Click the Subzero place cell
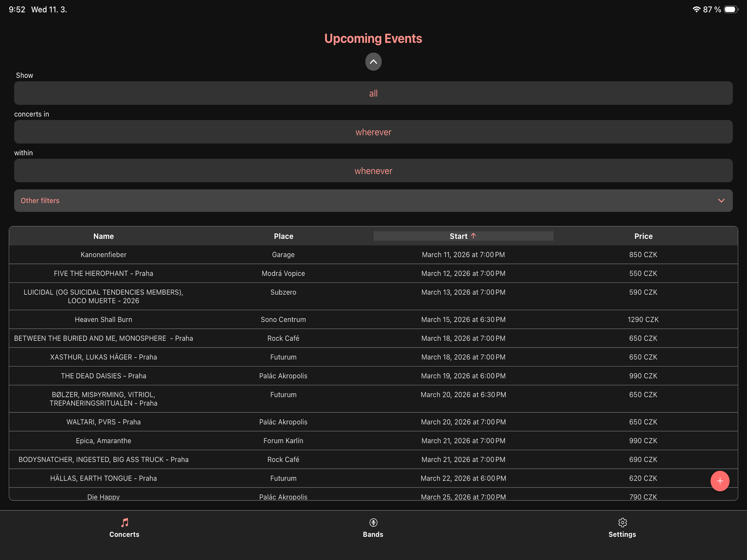This screenshot has width=747, height=560. pyautogui.click(x=283, y=292)
